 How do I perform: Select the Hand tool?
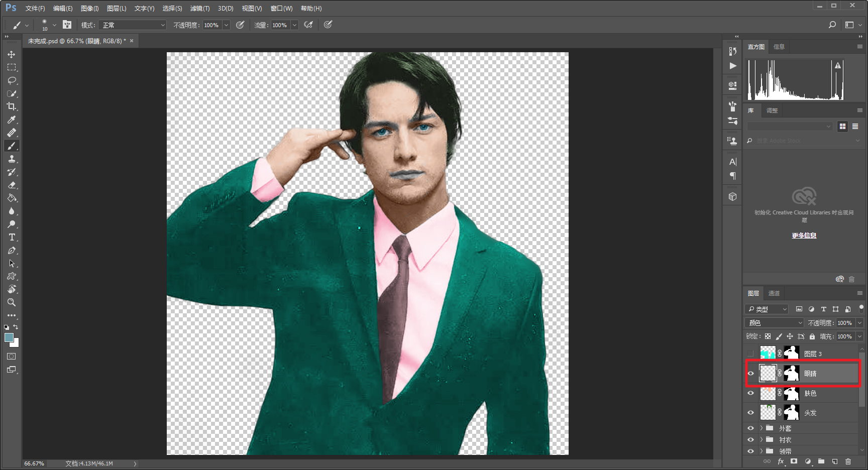point(12,289)
